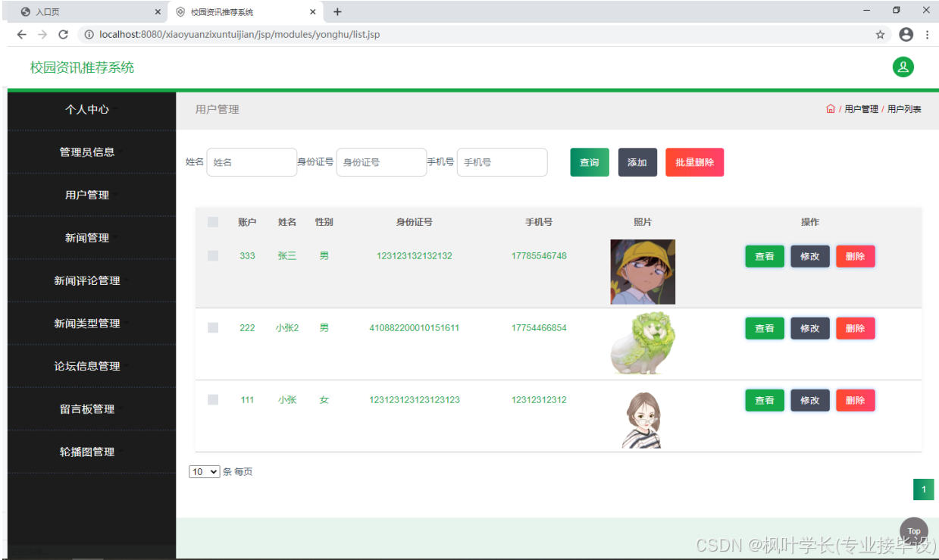Screen dimensions: 939x560
Task: Click 查看 for user 小张2
Action: click(765, 328)
